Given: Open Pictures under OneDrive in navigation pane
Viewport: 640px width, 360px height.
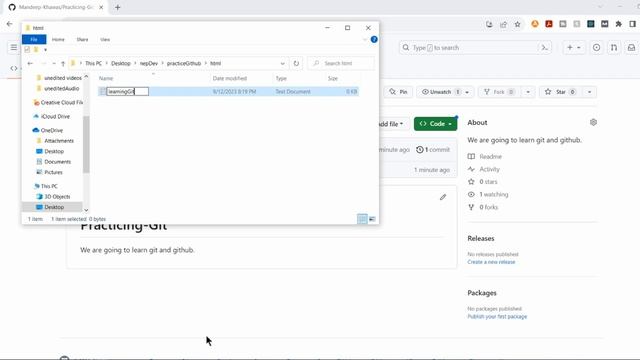Looking at the screenshot, I should (50, 172).
